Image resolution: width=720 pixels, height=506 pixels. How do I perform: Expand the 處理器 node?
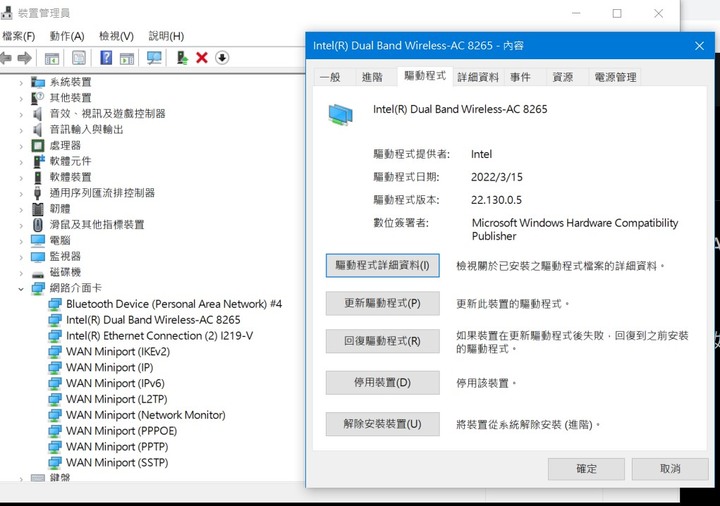pyautogui.click(x=21, y=146)
